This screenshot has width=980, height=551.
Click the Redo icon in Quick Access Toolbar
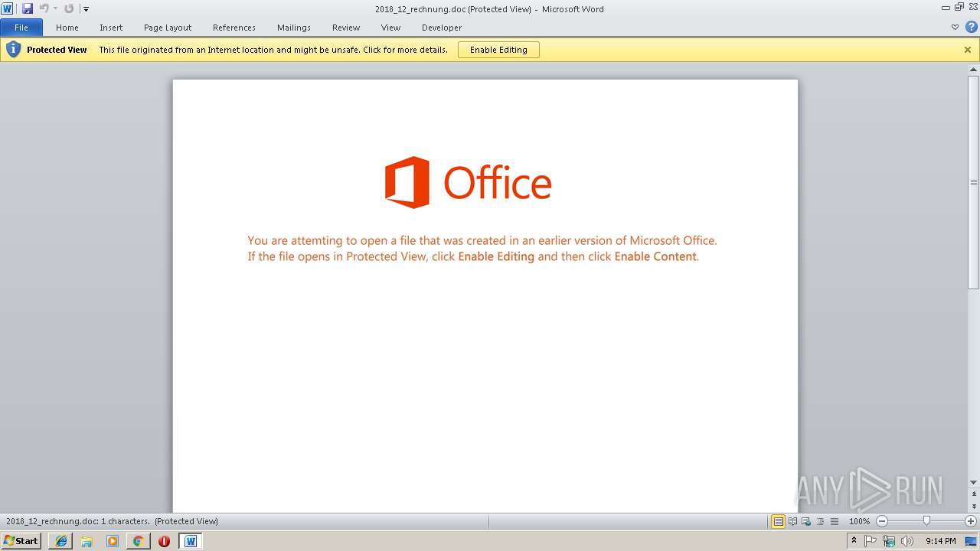tap(69, 8)
